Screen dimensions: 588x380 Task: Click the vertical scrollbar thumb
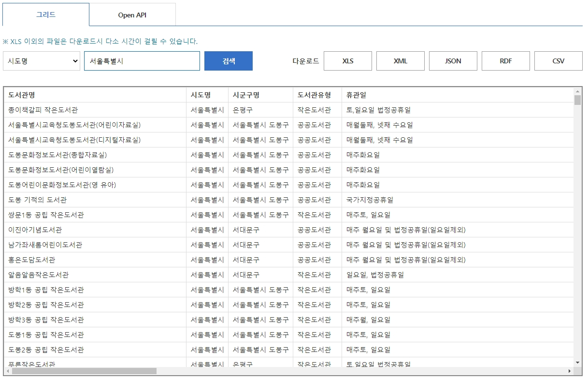tap(577, 100)
